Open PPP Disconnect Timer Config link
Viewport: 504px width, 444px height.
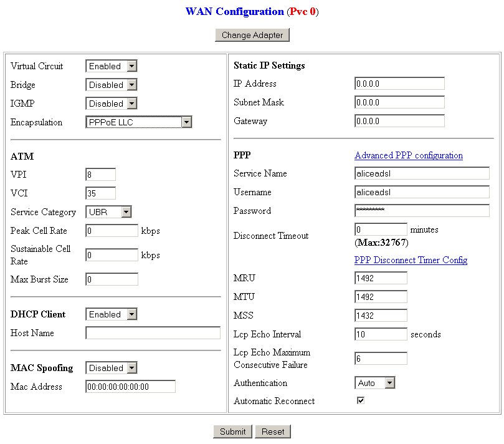(x=411, y=260)
